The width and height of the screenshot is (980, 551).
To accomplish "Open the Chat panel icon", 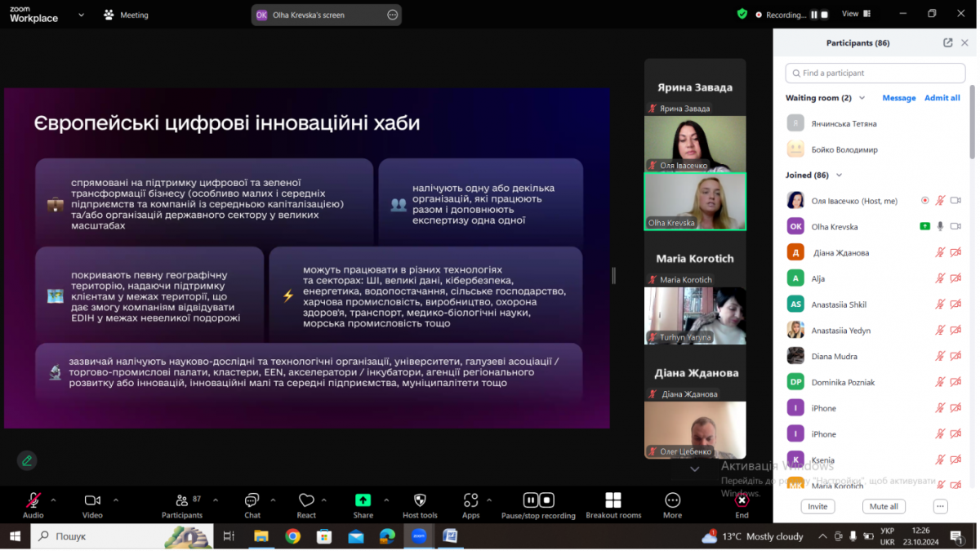I will [252, 500].
